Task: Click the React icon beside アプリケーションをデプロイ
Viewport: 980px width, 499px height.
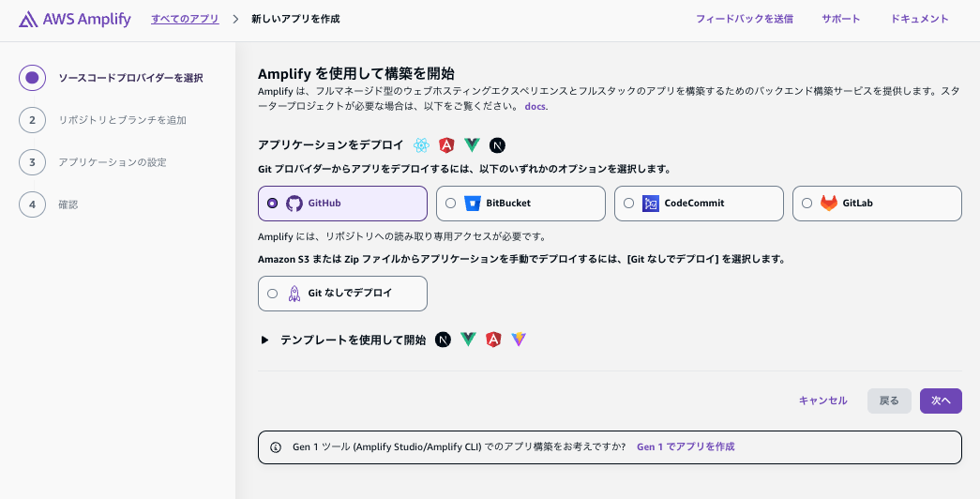Action: pos(421,145)
